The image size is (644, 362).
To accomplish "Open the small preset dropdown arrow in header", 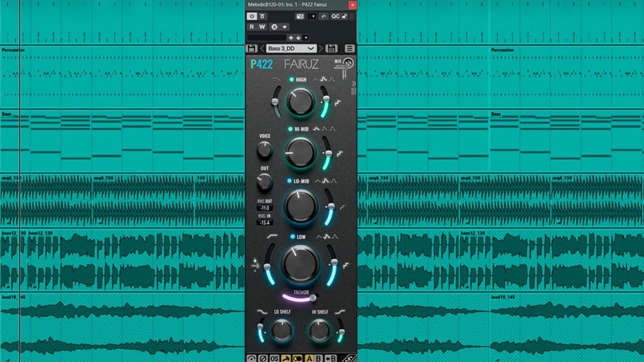I will pos(306,37).
